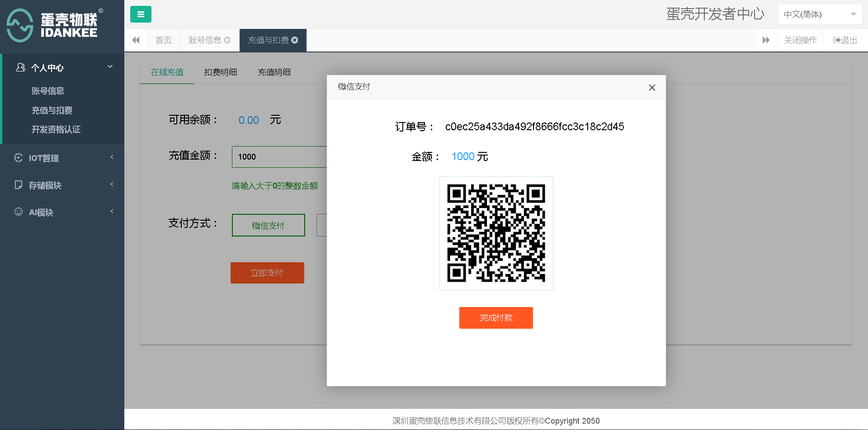Click the 个人中心 user icon
Viewport: 868px width, 430px height.
click(x=20, y=67)
